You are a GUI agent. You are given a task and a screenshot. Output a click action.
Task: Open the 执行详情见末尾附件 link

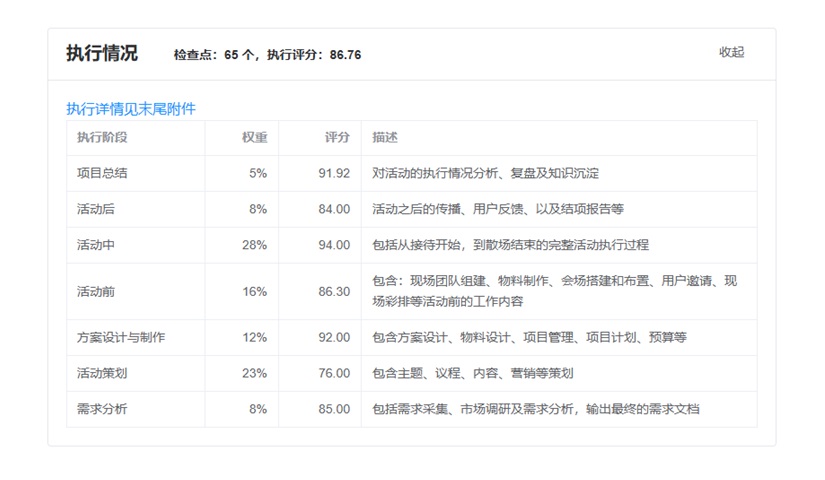131,109
